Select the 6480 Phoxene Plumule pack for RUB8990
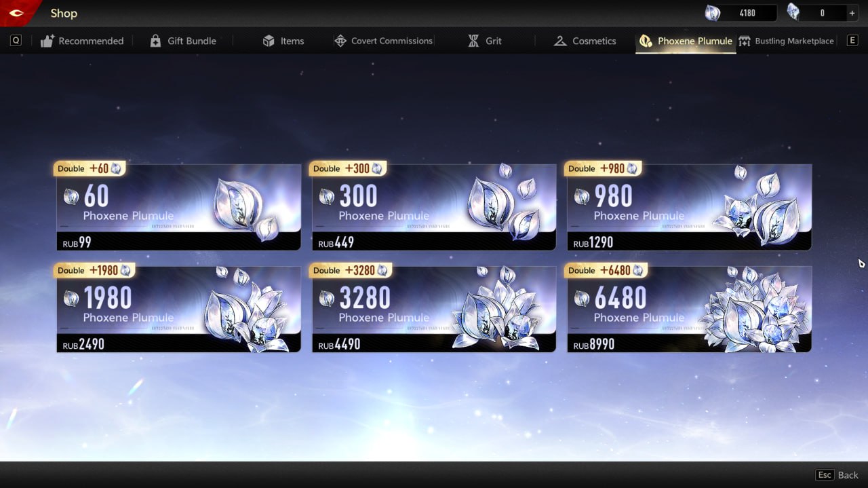The image size is (868, 488). tap(689, 309)
